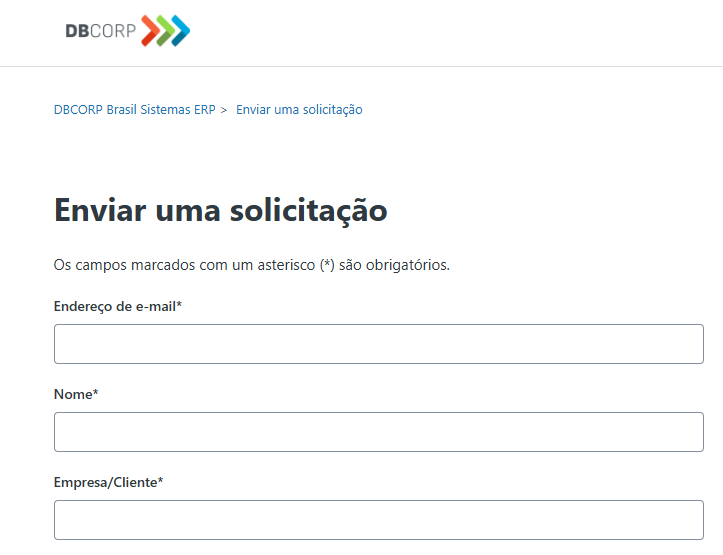Click the DBCORP triple-chevron logo icon
723x555 pixels.
[x=165, y=31]
